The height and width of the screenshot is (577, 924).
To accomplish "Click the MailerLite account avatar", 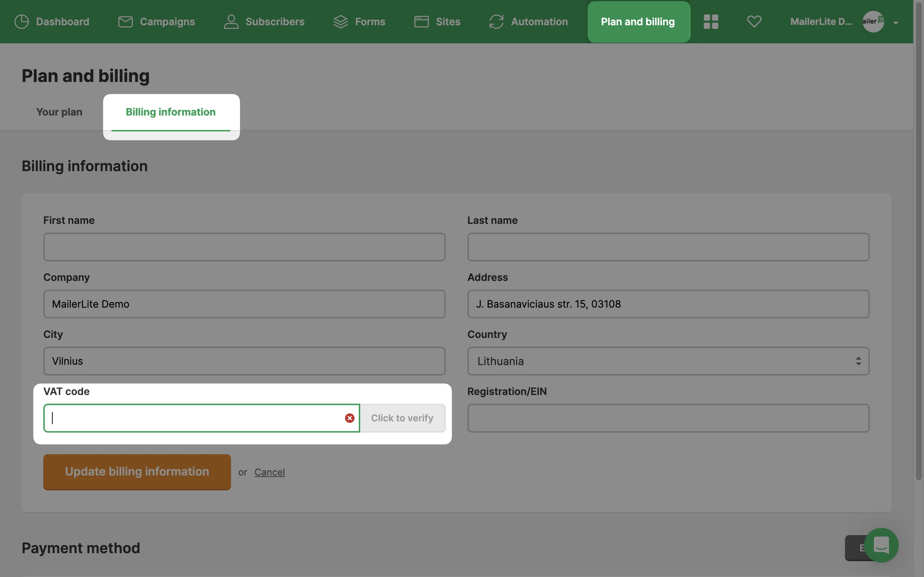I will (872, 22).
